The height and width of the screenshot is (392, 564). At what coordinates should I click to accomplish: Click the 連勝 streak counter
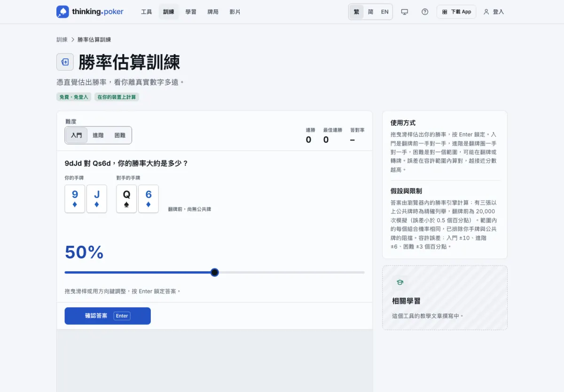[310, 135]
